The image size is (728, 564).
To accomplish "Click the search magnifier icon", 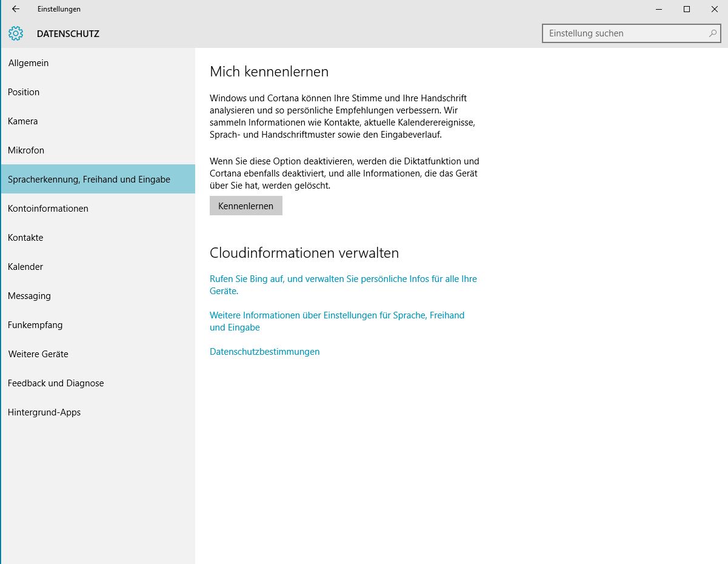I will tap(713, 33).
